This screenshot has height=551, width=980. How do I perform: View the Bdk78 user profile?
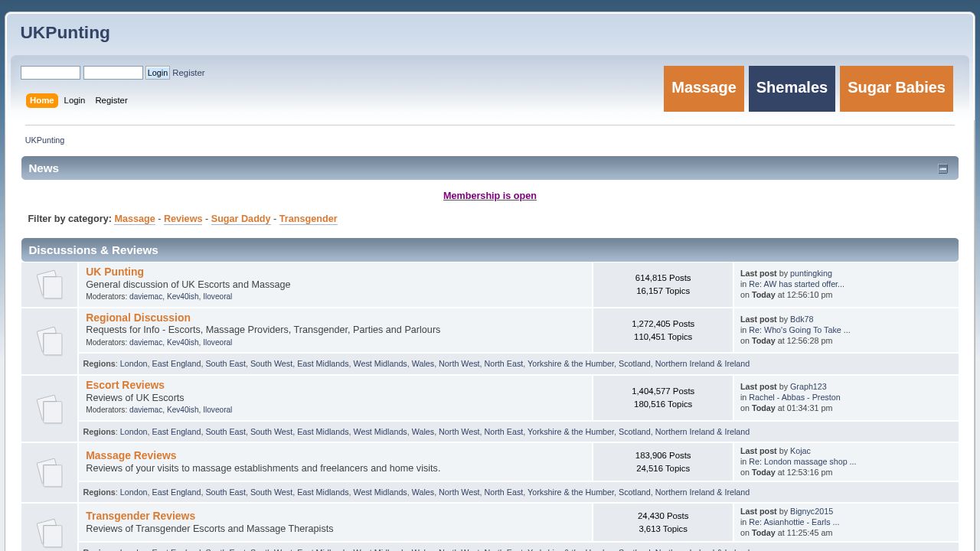pos(802,319)
